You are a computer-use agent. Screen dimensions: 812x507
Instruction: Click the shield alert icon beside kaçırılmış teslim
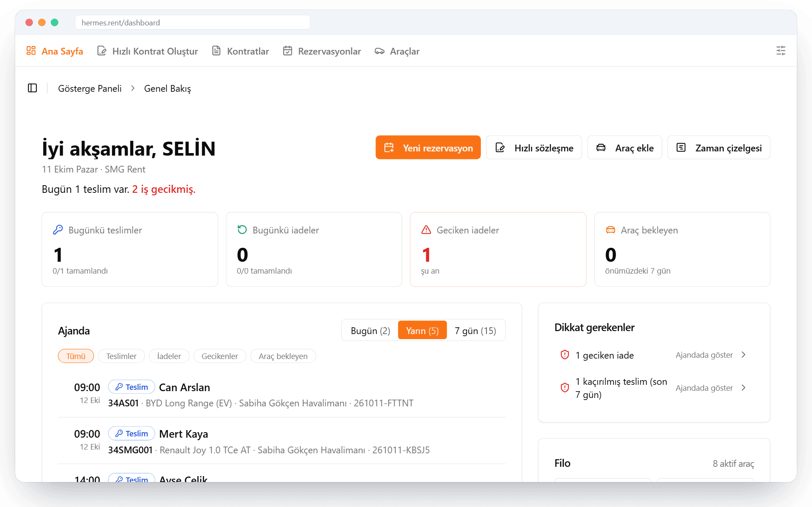(x=565, y=387)
